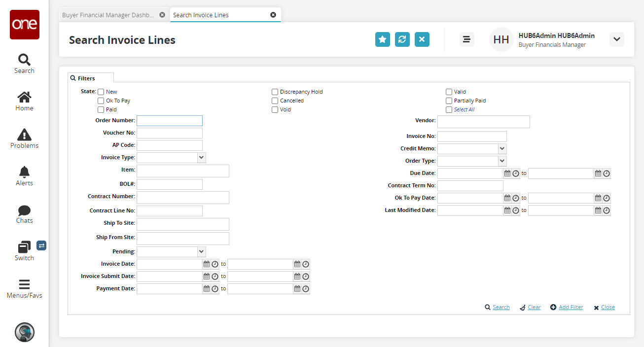Open calendar picker for Due Date start
The height and width of the screenshot is (347, 644).
[x=507, y=173]
